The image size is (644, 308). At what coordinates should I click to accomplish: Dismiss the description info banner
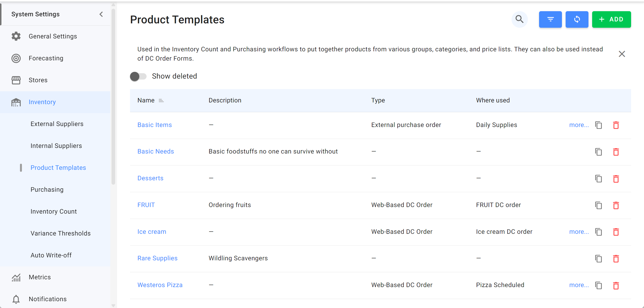pos(622,54)
